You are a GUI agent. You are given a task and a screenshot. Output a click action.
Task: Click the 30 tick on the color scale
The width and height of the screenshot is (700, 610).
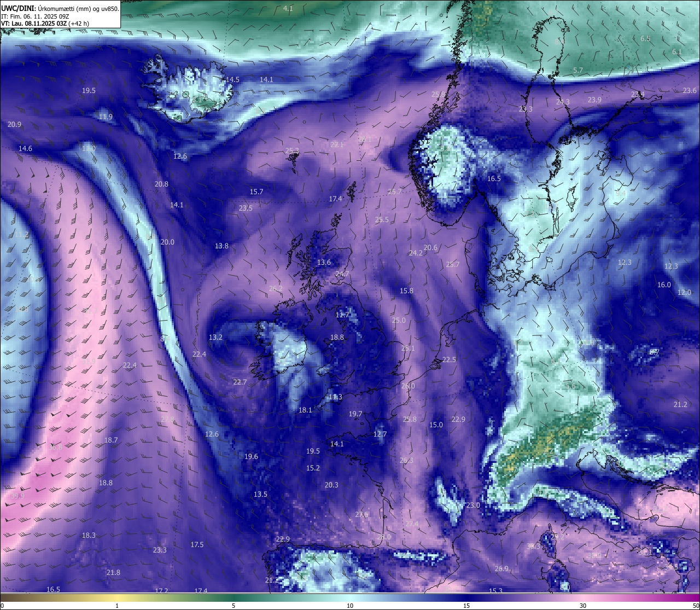tap(583, 606)
